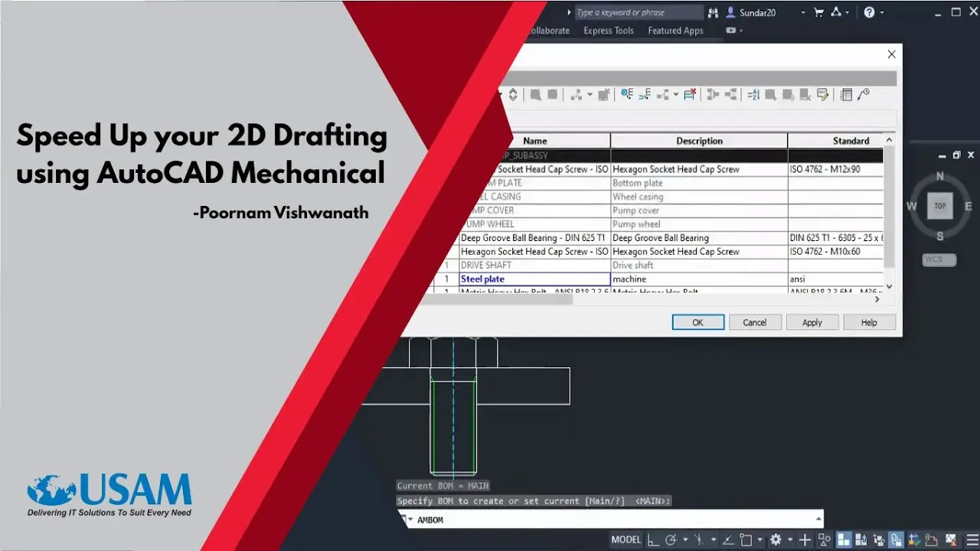Image resolution: width=980 pixels, height=551 pixels.
Task: Click the merge items icon in BOM toolbar
Action: (713, 95)
